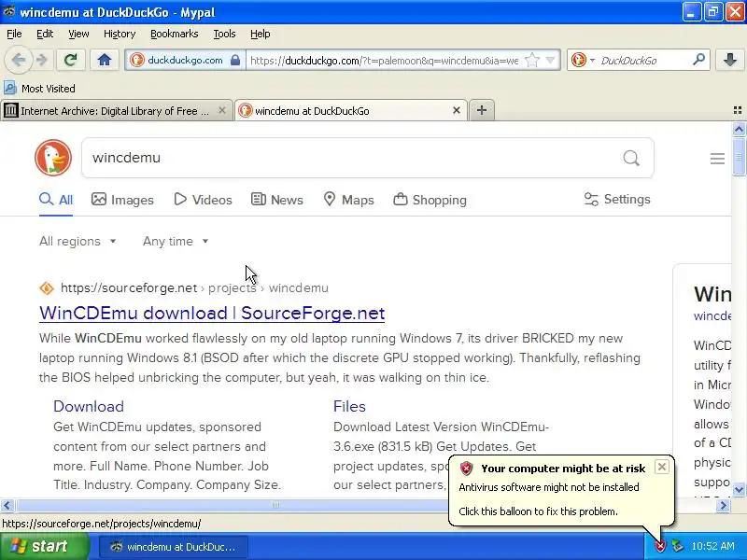The height and width of the screenshot is (560, 747).
Task: Open the Windows Start menu
Action: pyautogui.click(x=45, y=546)
